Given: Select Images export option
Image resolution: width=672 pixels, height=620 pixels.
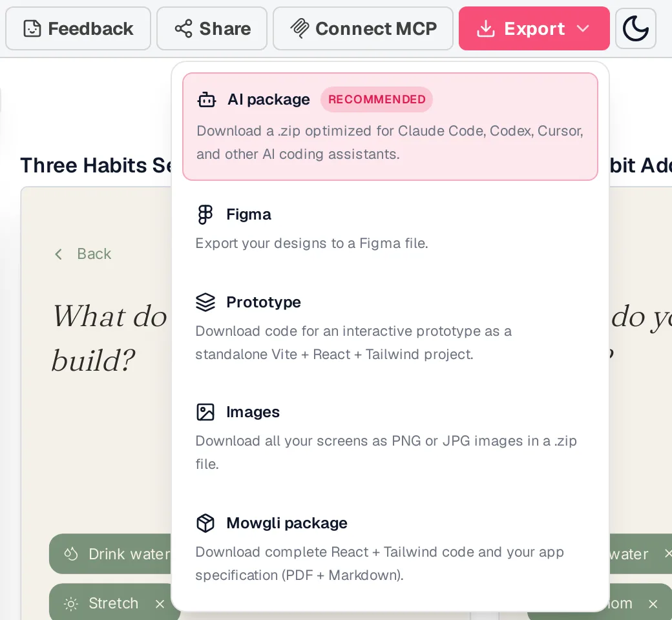Looking at the screenshot, I should (x=390, y=437).
